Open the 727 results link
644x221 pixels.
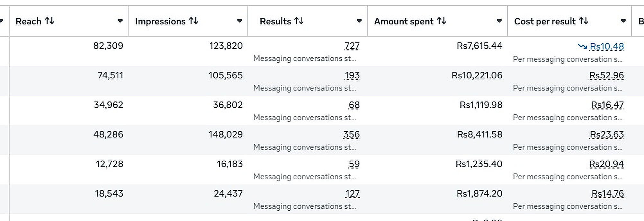click(352, 46)
